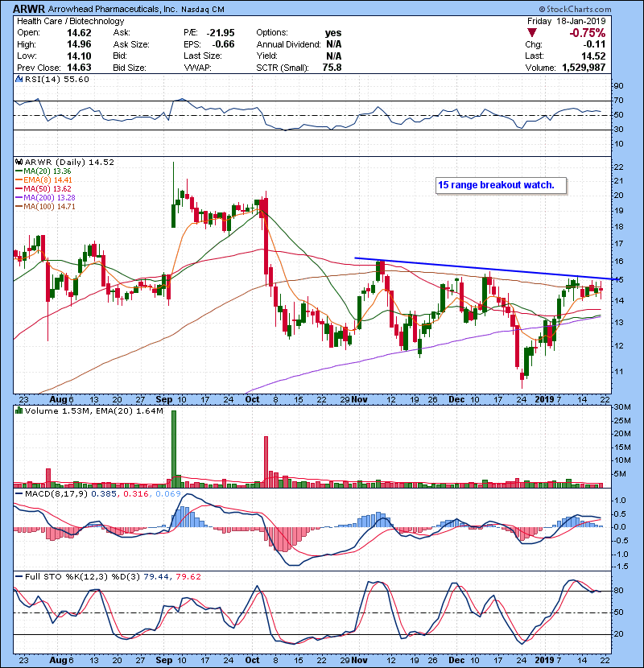This screenshot has height=668, width=644.
Task: Click the MACD signal value 0.316
Action: (136, 493)
